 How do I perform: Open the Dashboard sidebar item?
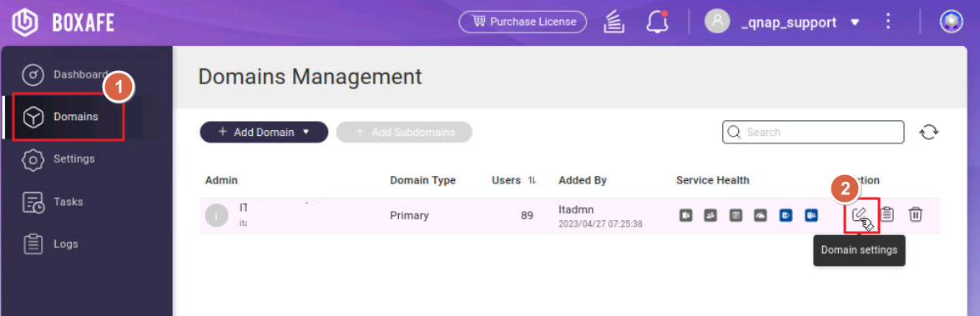pyautogui.click(x=66, y=75)
